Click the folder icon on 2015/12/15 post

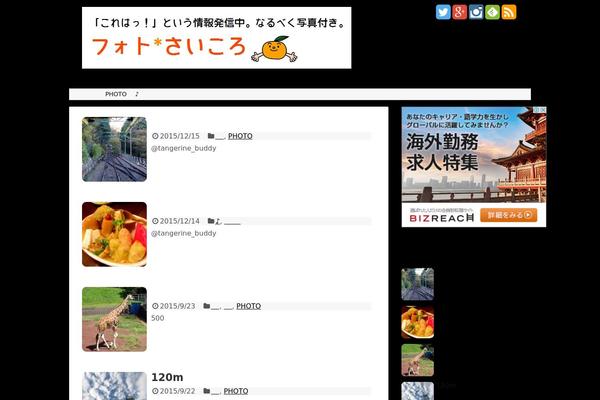pyautogui.click(x=211, y=136)
